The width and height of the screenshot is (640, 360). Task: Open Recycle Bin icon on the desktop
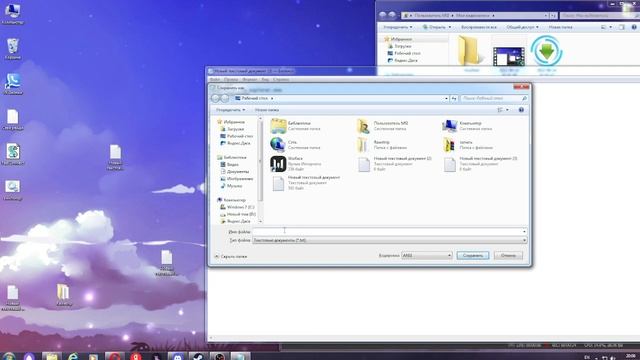tap(13, 49)
